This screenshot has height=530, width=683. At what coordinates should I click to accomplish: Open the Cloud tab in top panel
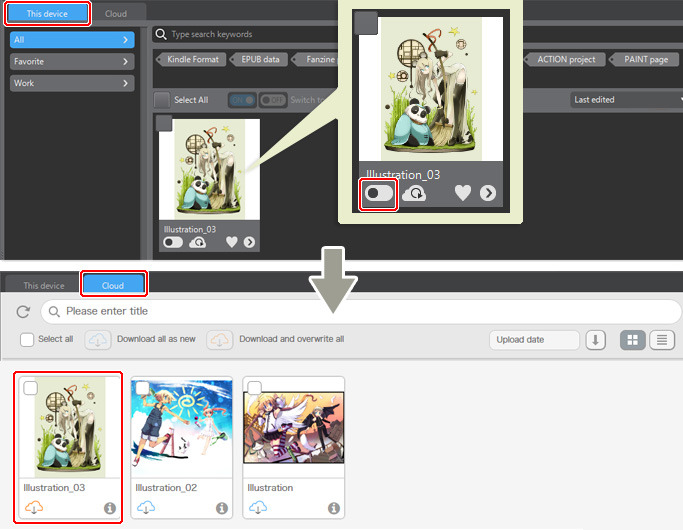pos(116,14)
